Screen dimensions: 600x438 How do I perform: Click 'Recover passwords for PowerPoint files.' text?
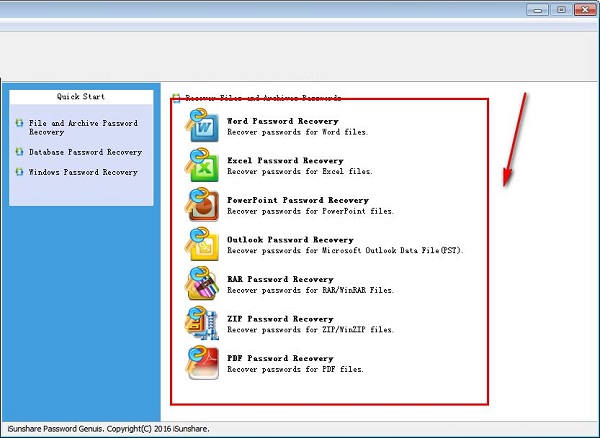[310, 211]
